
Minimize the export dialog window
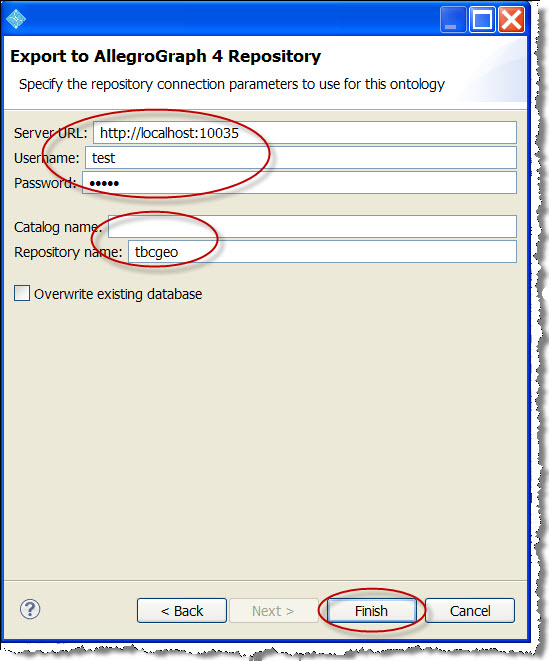[x=453, y=19]
